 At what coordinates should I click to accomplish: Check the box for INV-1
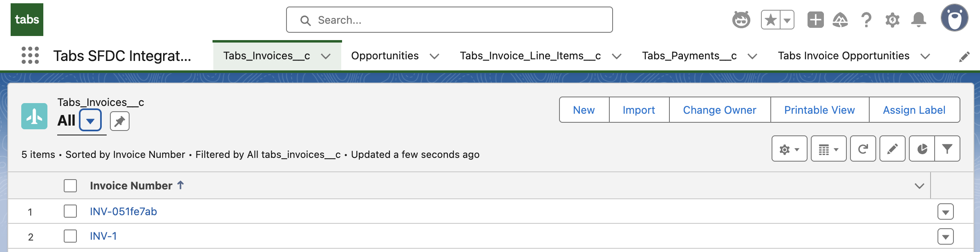(x=70, y=236)
